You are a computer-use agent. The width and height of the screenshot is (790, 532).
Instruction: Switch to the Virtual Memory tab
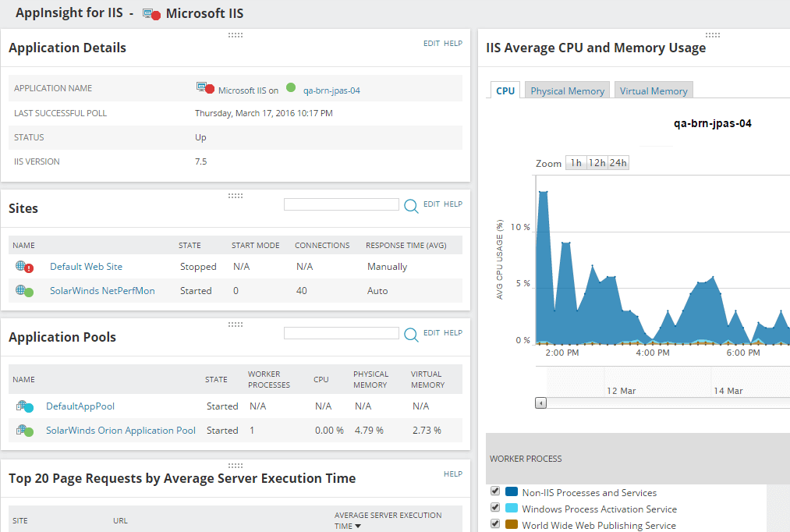654,90
